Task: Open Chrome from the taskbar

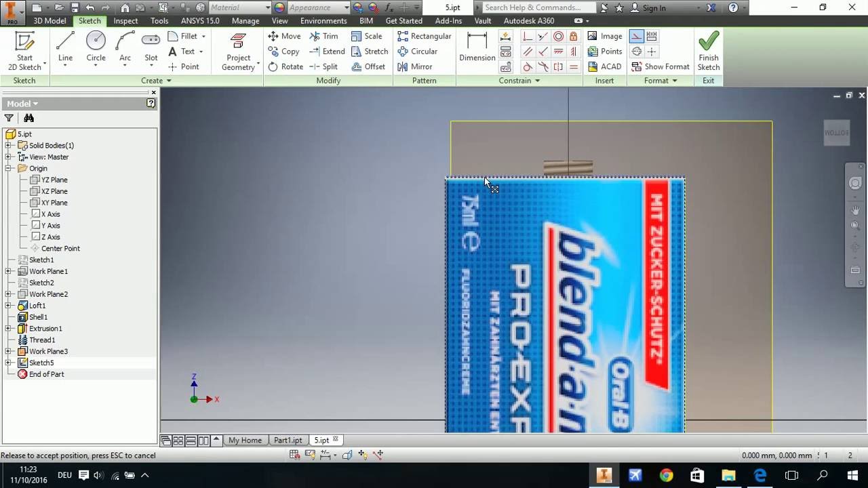Action: (x=666, y=475)
